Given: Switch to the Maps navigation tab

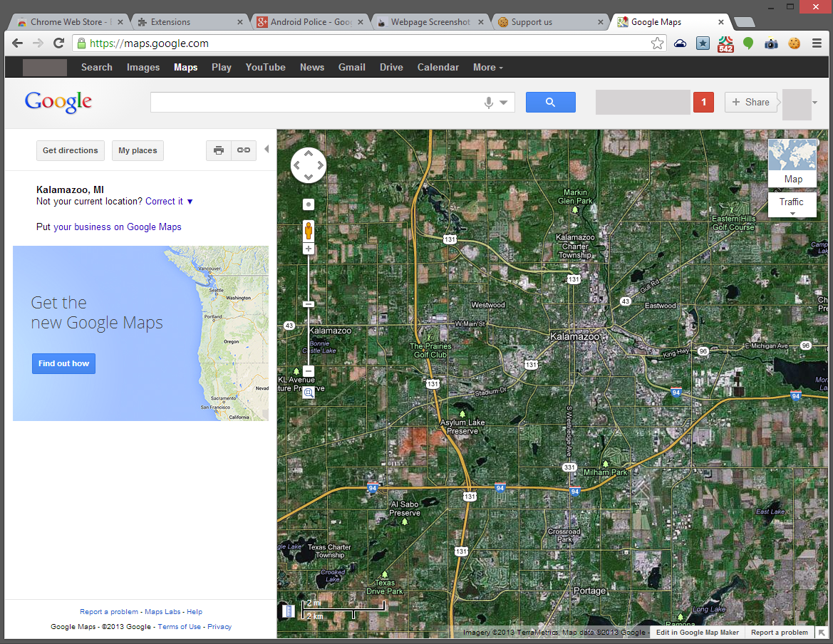Looking at the screenshot, I should pyautogui.click(x=185, y=67).
